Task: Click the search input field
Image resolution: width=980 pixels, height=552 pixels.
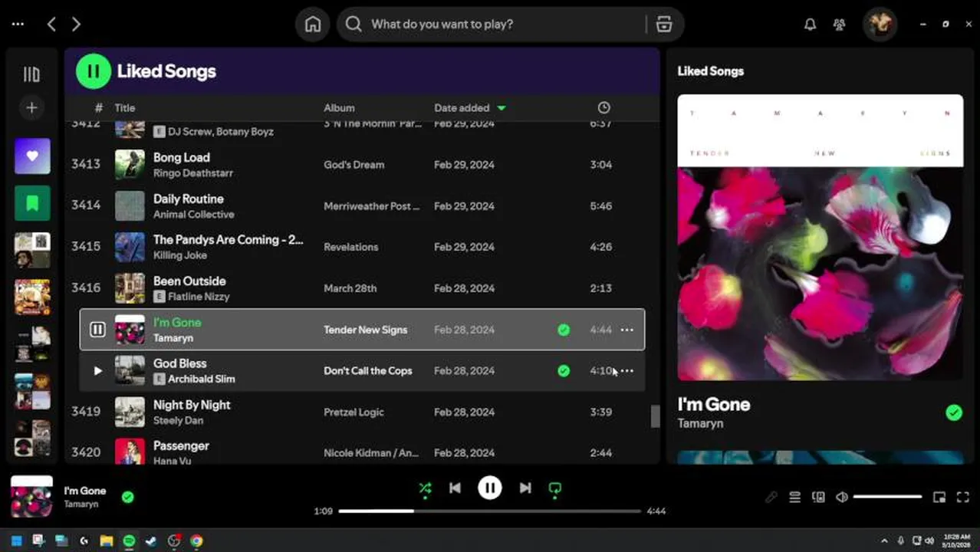Action: 506,24
